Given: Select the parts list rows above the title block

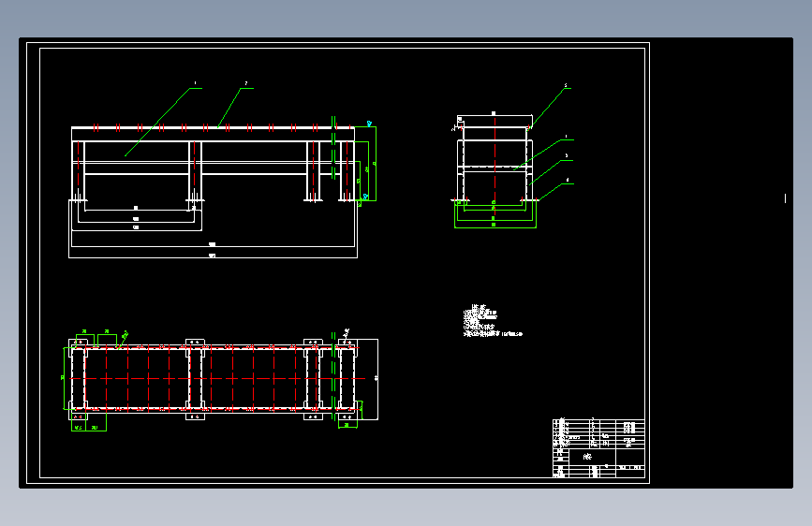Looking at the screenshot, I should click(598, 434).
